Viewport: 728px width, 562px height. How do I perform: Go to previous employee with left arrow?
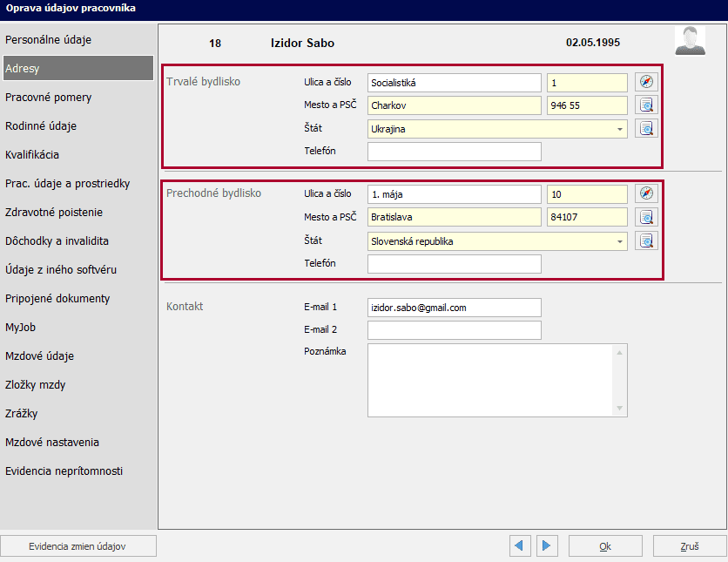click(x=520, y=545)
